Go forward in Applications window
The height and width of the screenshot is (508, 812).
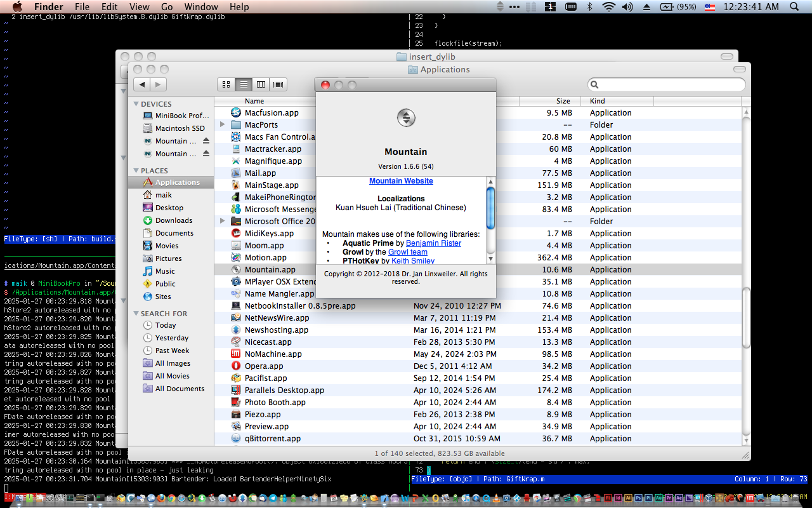(x=159, y=84)
